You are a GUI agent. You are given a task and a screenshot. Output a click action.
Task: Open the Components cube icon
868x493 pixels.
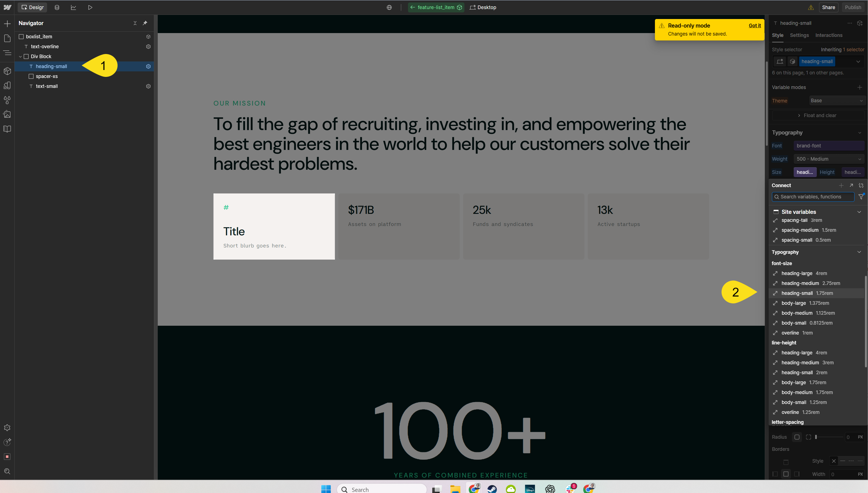point(7,71)
